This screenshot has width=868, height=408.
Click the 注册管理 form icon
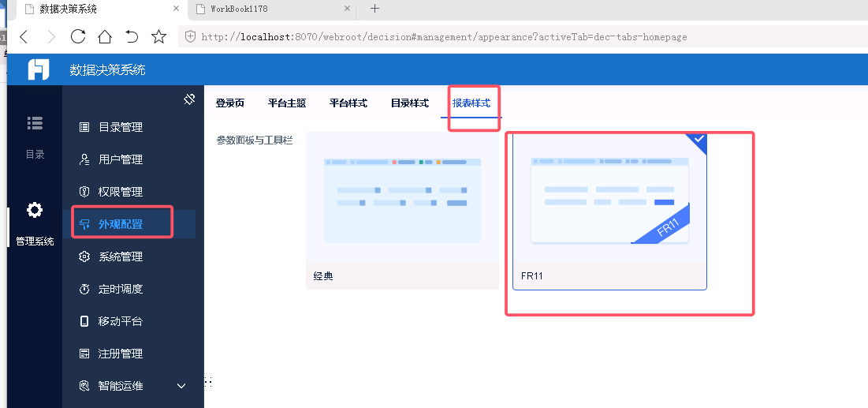[84, 353]
